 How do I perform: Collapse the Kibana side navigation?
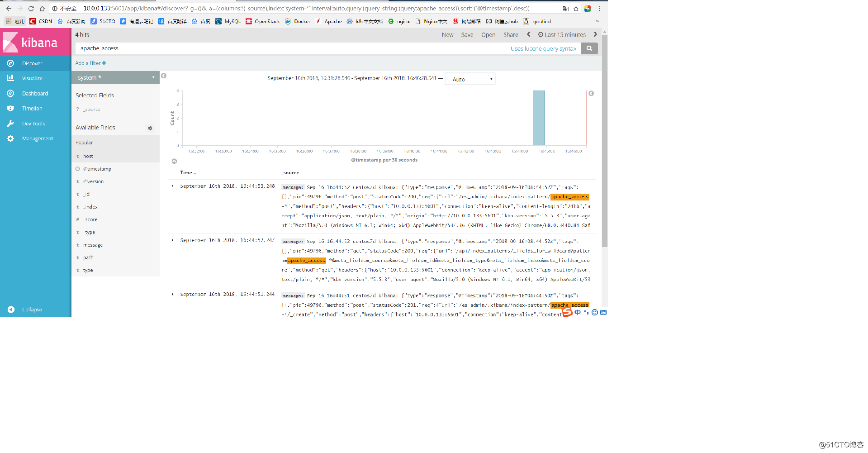[35, 310]
